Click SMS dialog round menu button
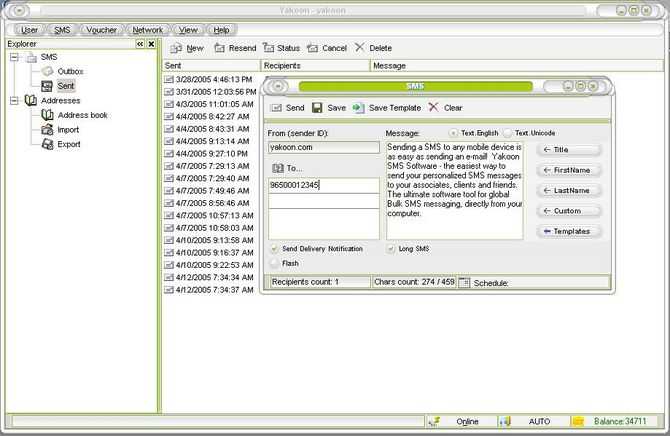670x436 pixels. 278,86
